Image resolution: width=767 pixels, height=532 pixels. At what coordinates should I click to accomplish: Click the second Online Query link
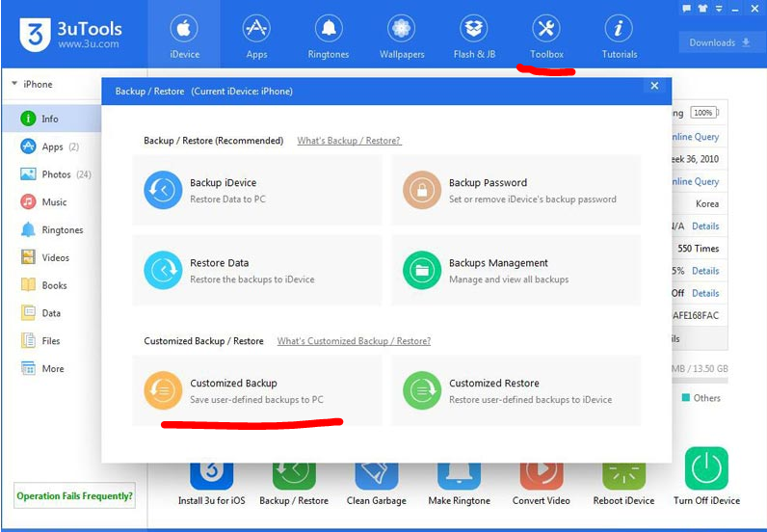[x=695, y=181]
